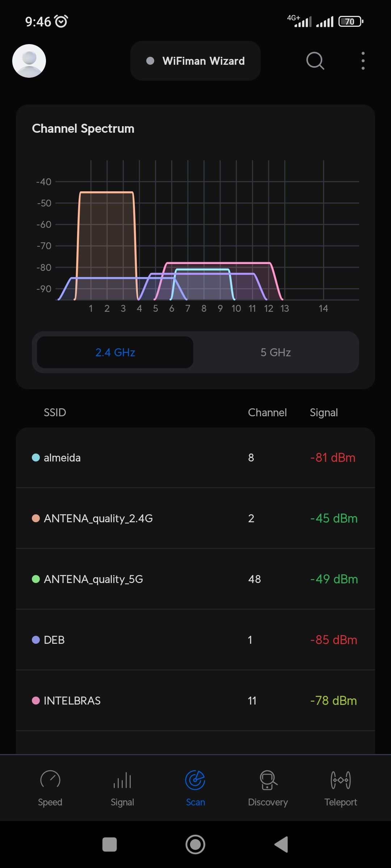
Task: Tap the Android back arrow
Action: [x=281, y=844]
